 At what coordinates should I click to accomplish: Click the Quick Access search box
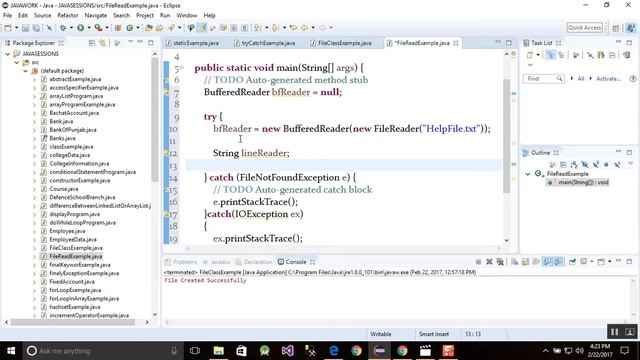pos(584,28)
